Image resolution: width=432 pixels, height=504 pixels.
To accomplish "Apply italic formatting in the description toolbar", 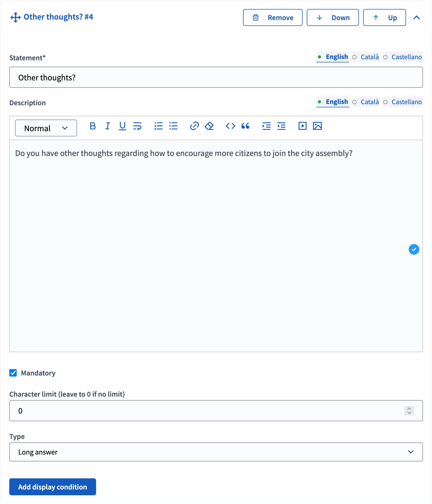I will 107,126.
